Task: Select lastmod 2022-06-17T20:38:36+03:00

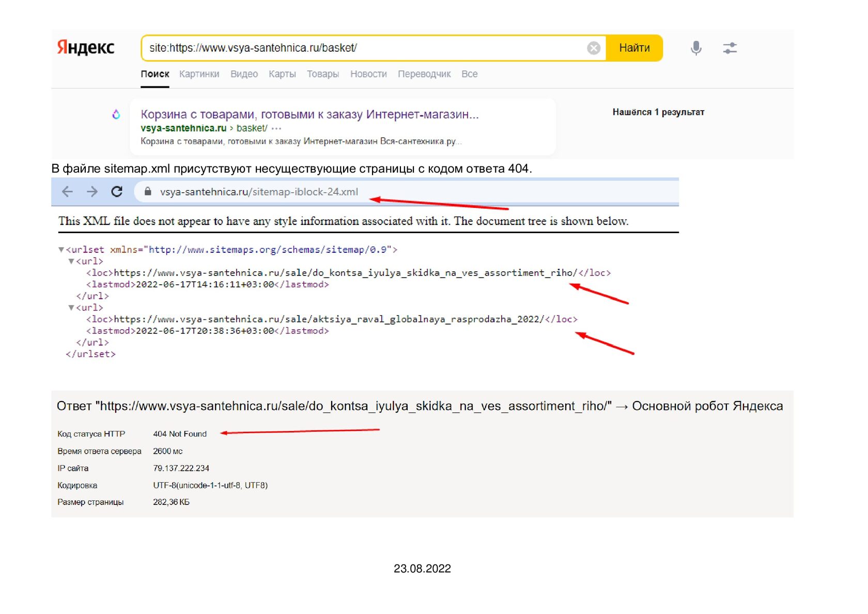Action: click(x=205, y=331)
